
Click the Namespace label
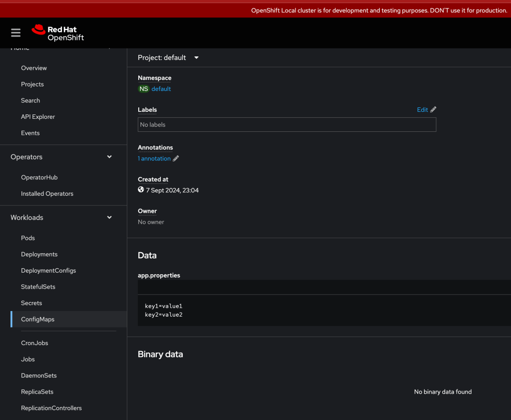click(x=155, y=78)
